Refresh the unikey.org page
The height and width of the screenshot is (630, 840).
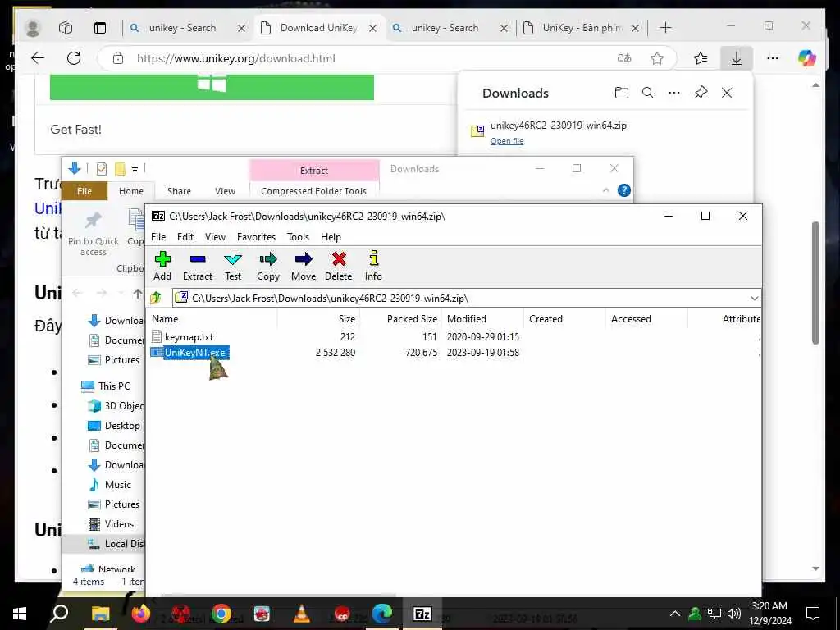click(x=74, y=58)
